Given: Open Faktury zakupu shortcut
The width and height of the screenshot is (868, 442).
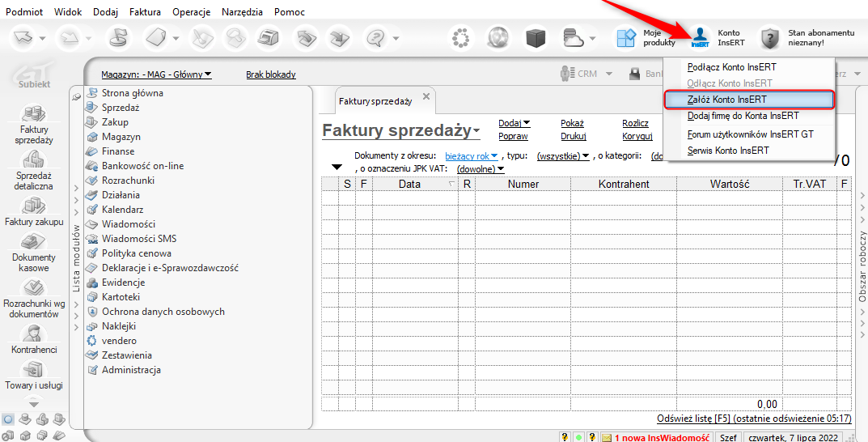Looking at the screenshot, I should tap(34, 211).
